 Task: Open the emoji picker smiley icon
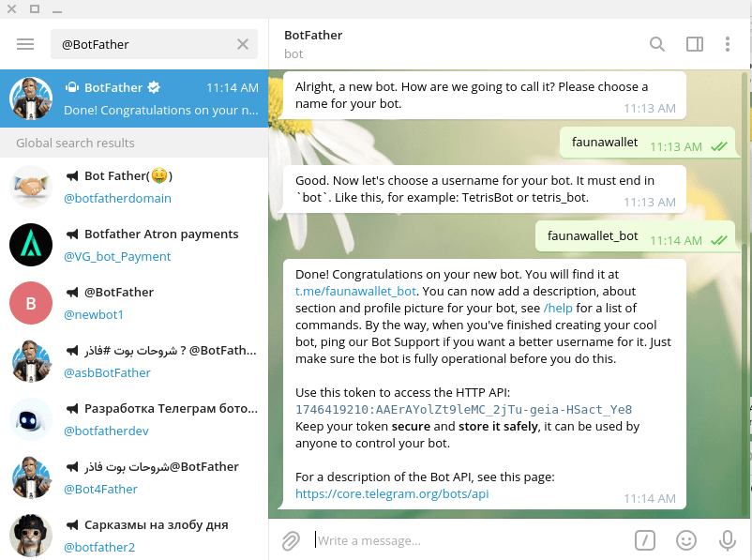[x=686, y=540]
